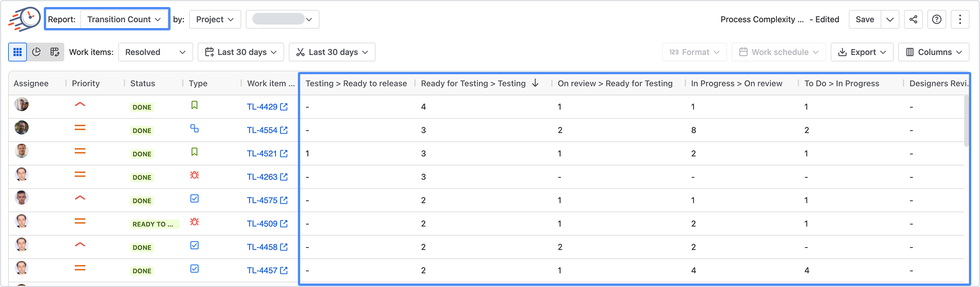Open issue link TL-4429
Viewport: 980px width, 287px height.
tap(262, 107)
